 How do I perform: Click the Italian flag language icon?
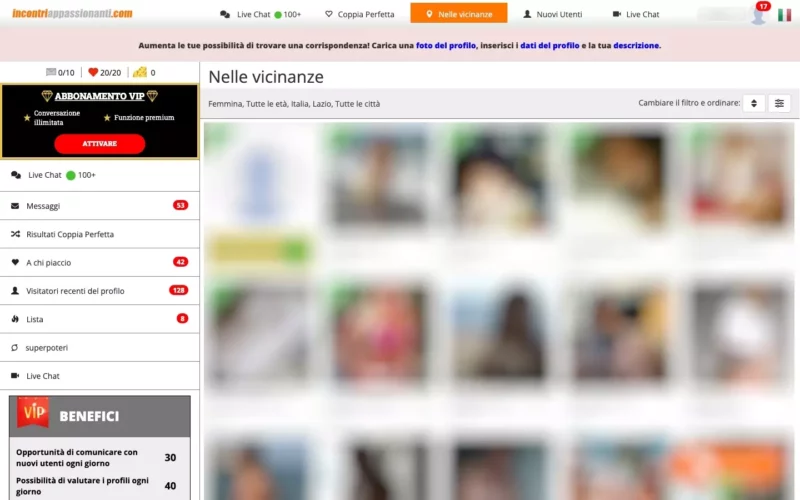tap(784, 15)
